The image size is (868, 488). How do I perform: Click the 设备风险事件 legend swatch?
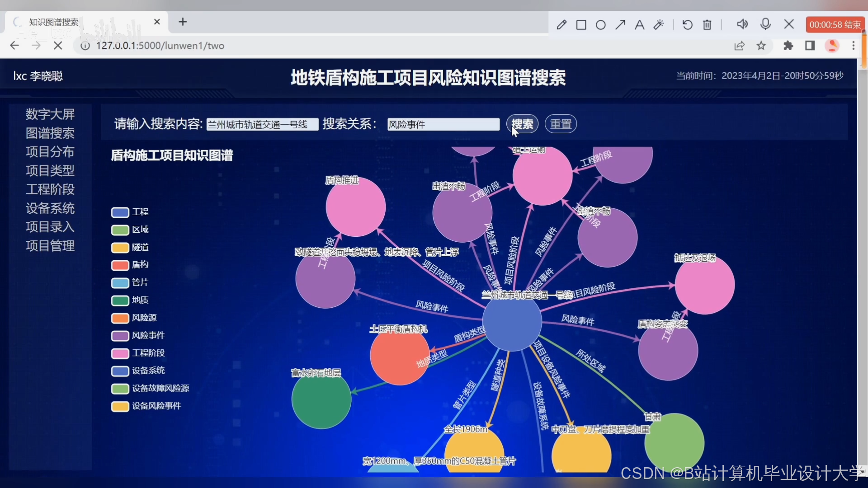click(120, 406)
